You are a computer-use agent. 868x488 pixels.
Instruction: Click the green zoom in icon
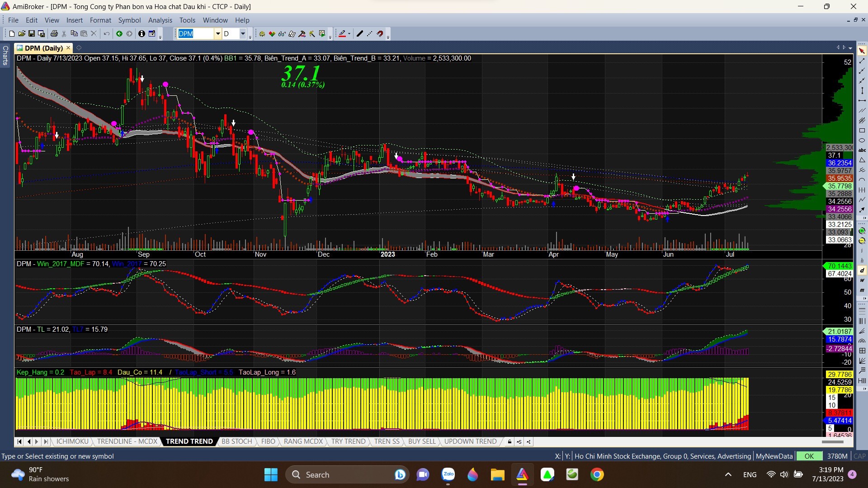point(862,231)
